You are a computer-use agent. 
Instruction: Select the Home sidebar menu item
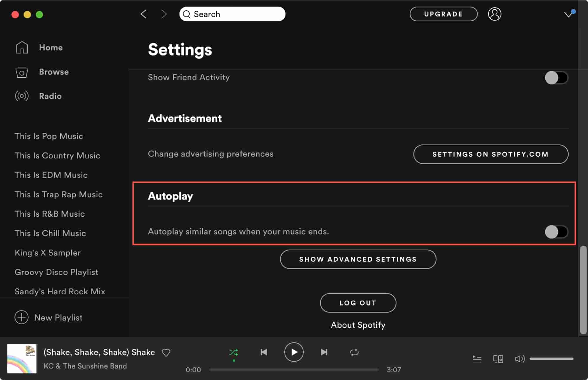[51, 48]
